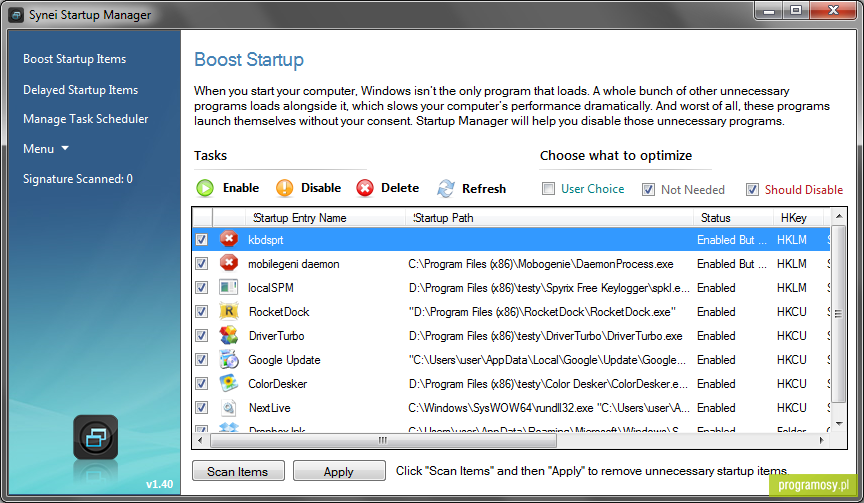Viewport: 864px width, 503px height.
Task: Click the RocketDock.exe startup path
Action: point(542,312)
